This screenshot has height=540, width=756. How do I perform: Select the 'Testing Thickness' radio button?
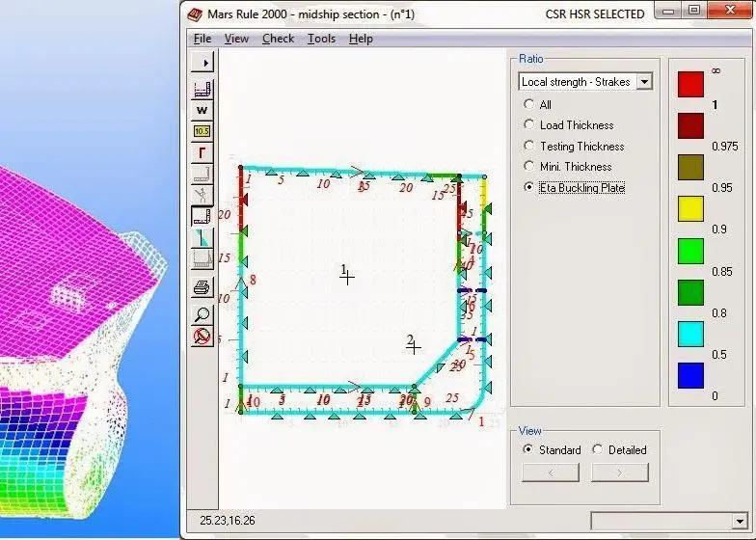point(528,146)
